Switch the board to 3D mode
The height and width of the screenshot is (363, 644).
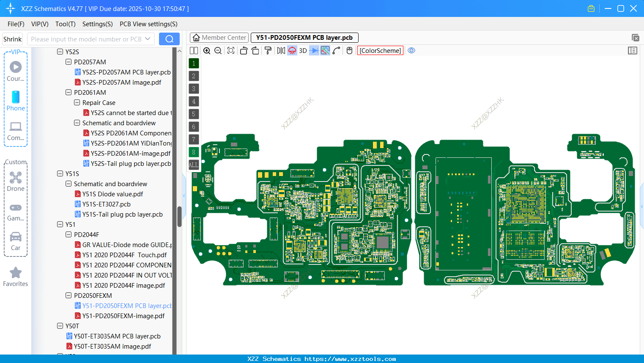(x=302, y=50)
